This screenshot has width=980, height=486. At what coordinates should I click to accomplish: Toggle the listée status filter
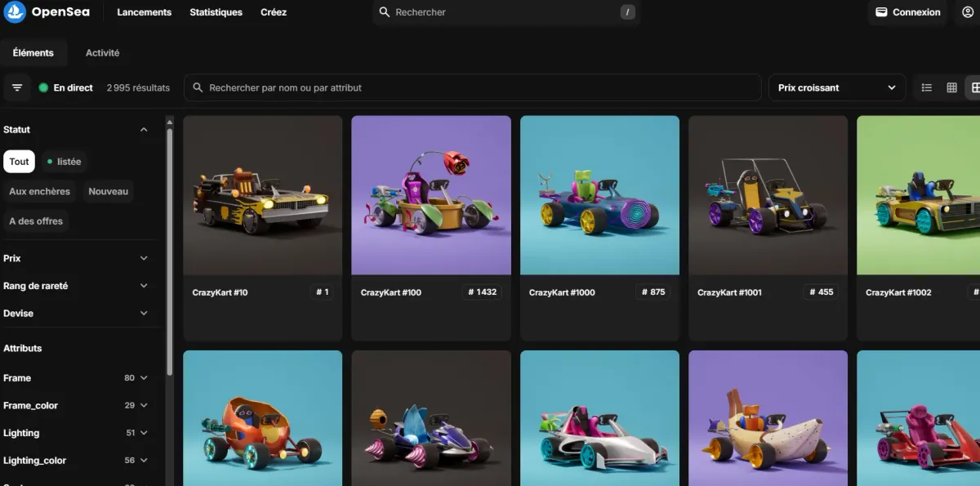64,162
